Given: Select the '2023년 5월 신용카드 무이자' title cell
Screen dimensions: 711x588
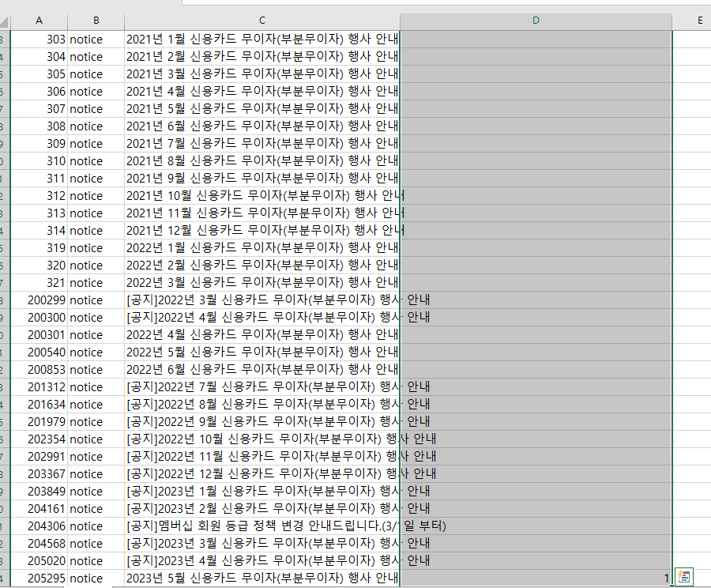Looking at the screenshot, I should point(262,579).
